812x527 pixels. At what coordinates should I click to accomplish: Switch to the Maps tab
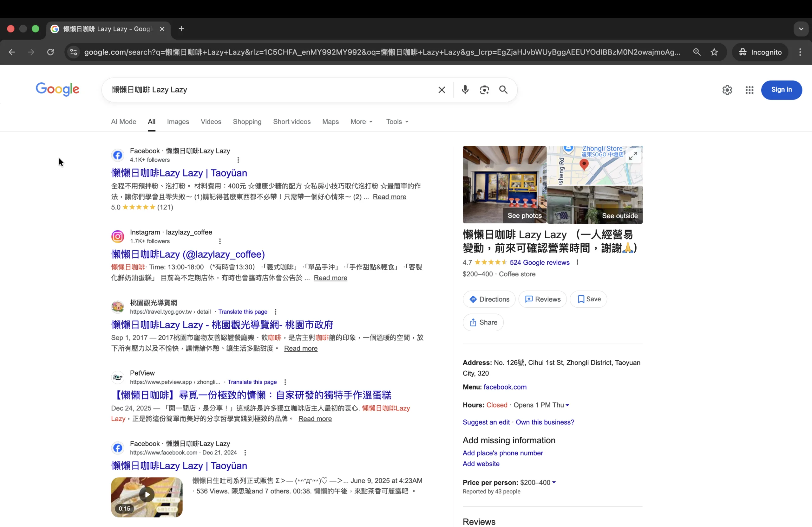[330, 122]
